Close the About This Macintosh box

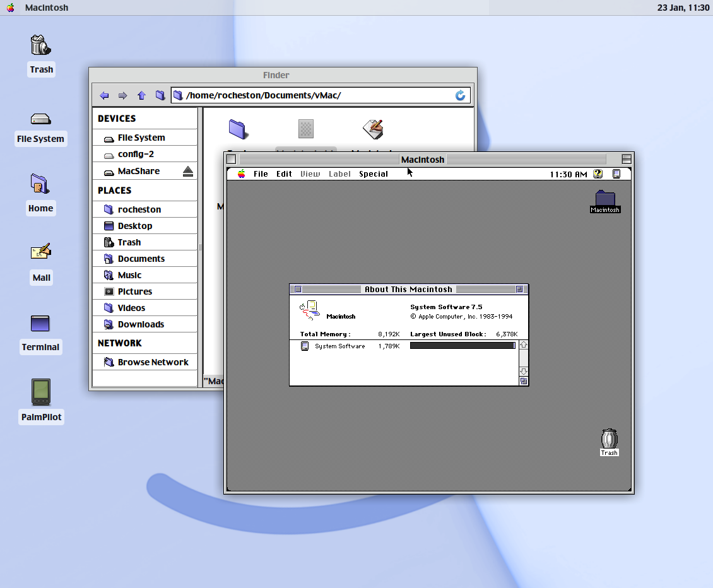click(x=298, y=289)
